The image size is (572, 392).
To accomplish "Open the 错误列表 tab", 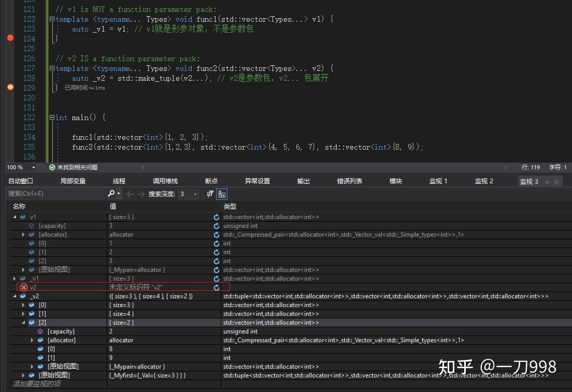I will coord(350,181).
